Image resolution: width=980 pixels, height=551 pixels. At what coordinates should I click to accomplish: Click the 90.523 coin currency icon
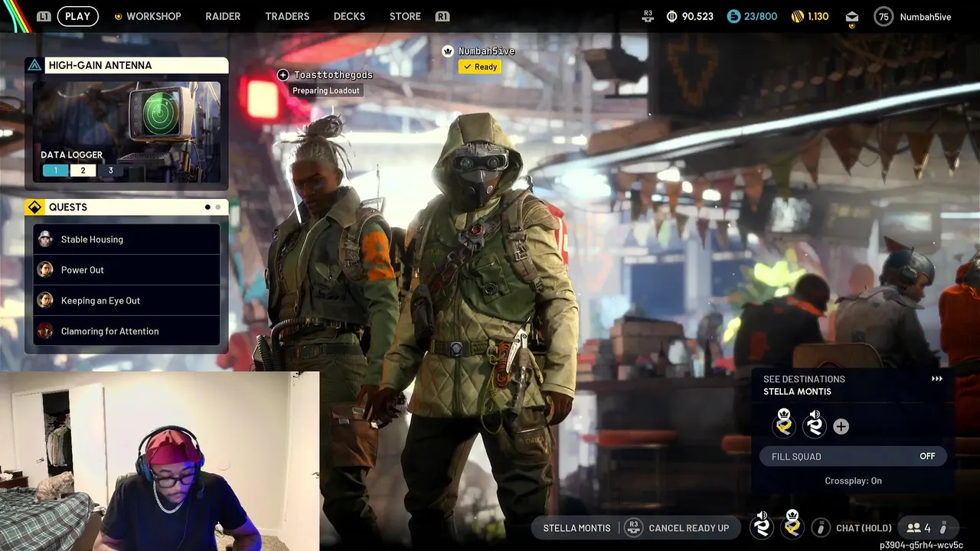[x=671, y=16]
